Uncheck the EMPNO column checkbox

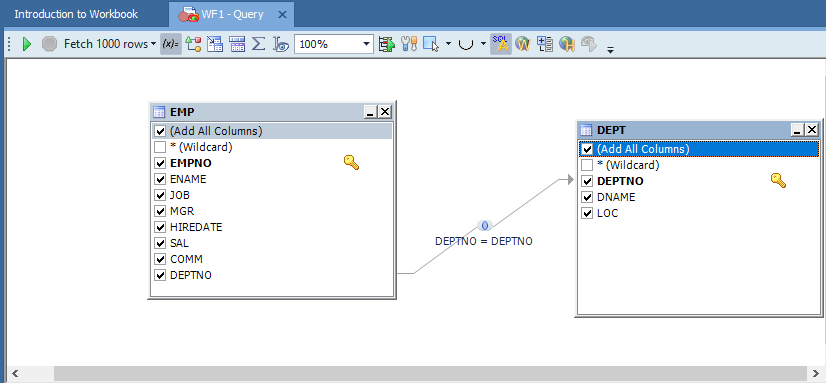point(161,163)
